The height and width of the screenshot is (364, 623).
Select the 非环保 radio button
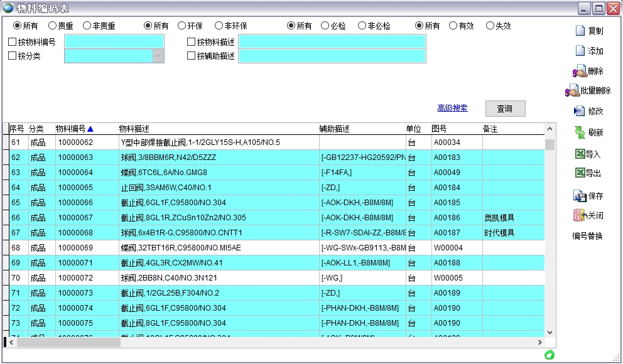[x=219, y=26]
